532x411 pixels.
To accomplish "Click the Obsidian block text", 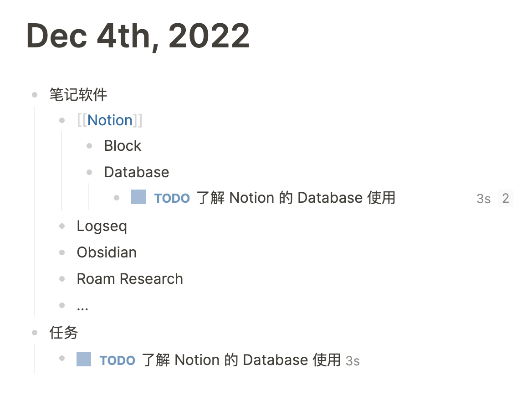I will coord(107,252).
